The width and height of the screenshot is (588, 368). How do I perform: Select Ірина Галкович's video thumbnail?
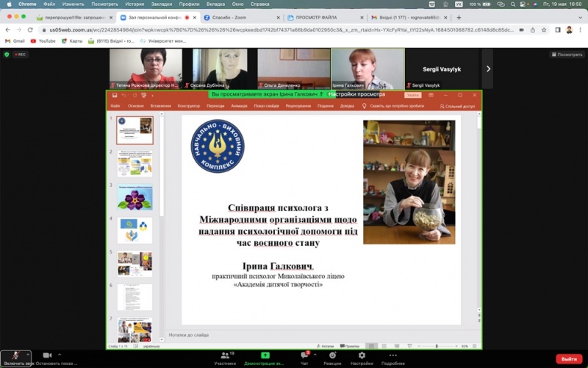367,68
